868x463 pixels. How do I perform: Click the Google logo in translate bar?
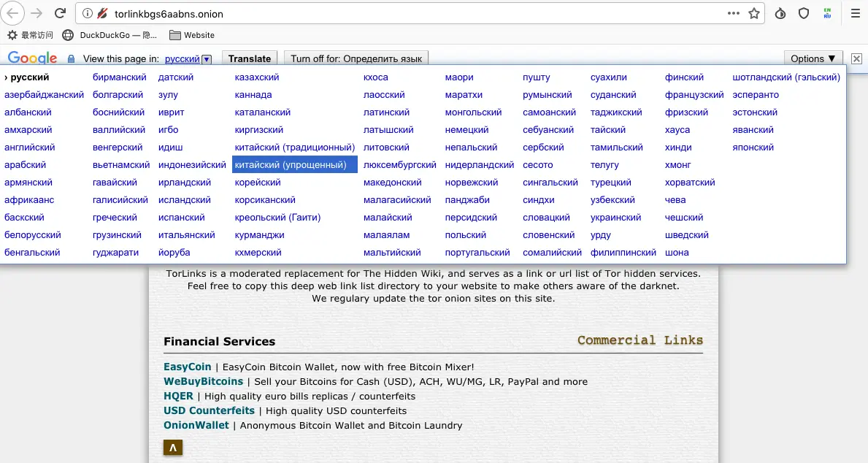click(x=32, y=58)
